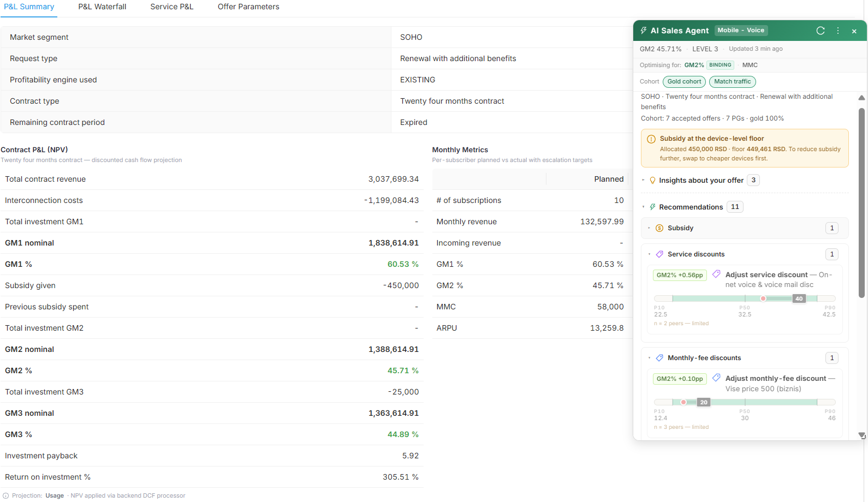Click the warning icon in subsidy floor alert
Screen dimensions: 868x502
[651, 139]
